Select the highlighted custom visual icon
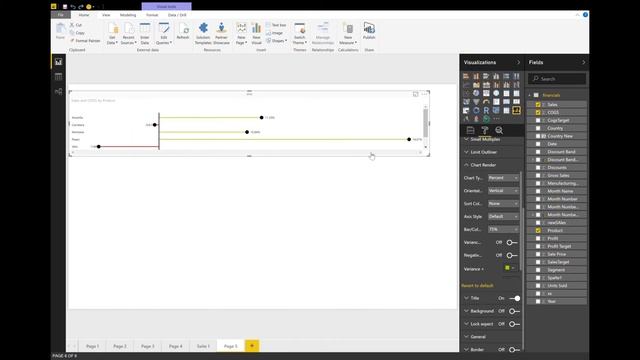 (x=516, y=110)
